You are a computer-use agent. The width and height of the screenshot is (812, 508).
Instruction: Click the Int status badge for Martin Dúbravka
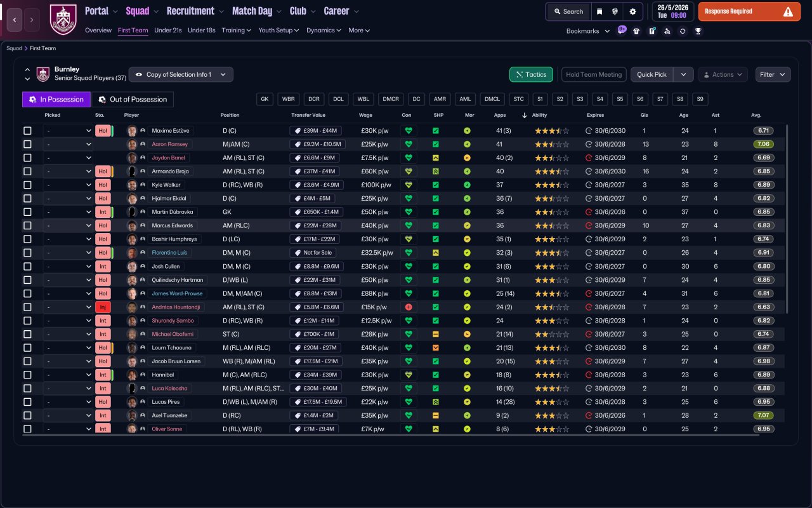click(103, 212)
